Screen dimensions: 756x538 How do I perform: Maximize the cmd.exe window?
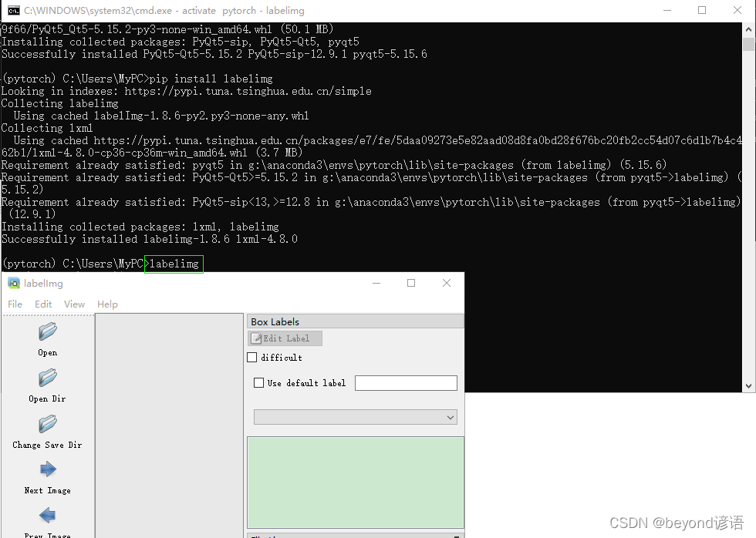tap(702, 11)
